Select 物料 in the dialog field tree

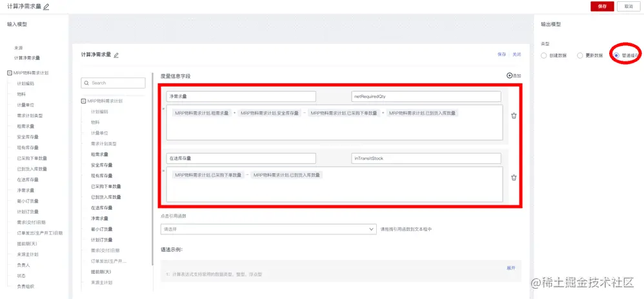click(x=95, y=122)
